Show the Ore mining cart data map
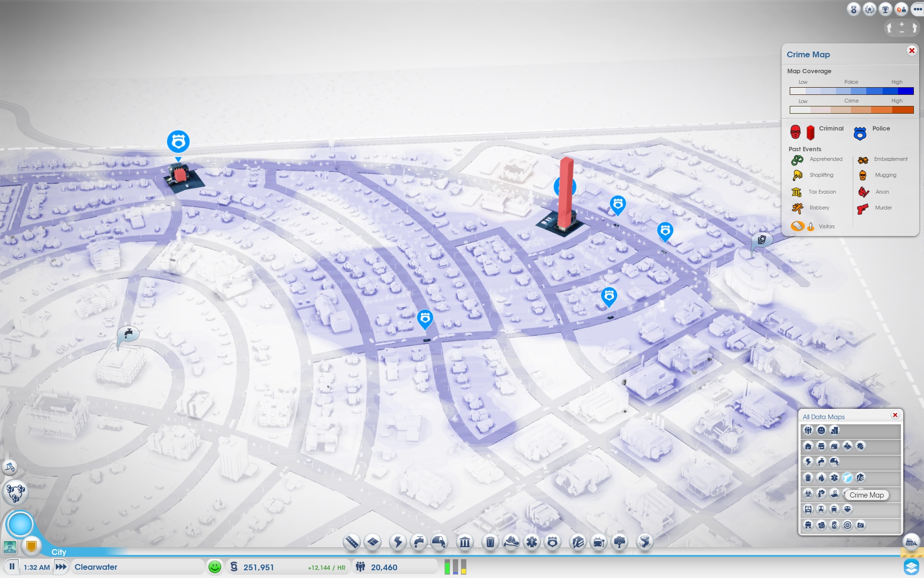Viewport: 924px width, 578px height. (808, 525)
